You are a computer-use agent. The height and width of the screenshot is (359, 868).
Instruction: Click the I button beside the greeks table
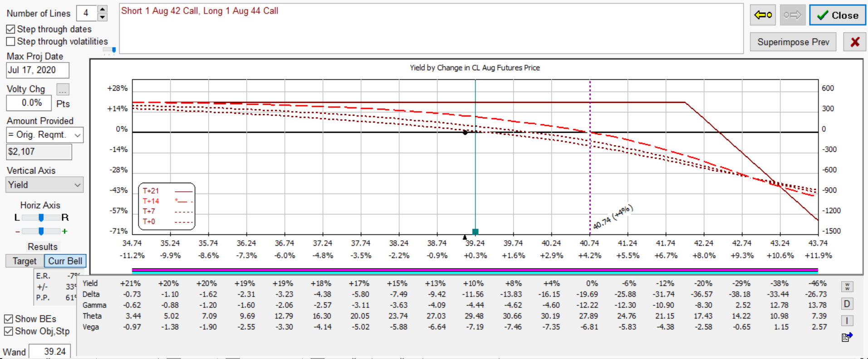click(847, 320)
